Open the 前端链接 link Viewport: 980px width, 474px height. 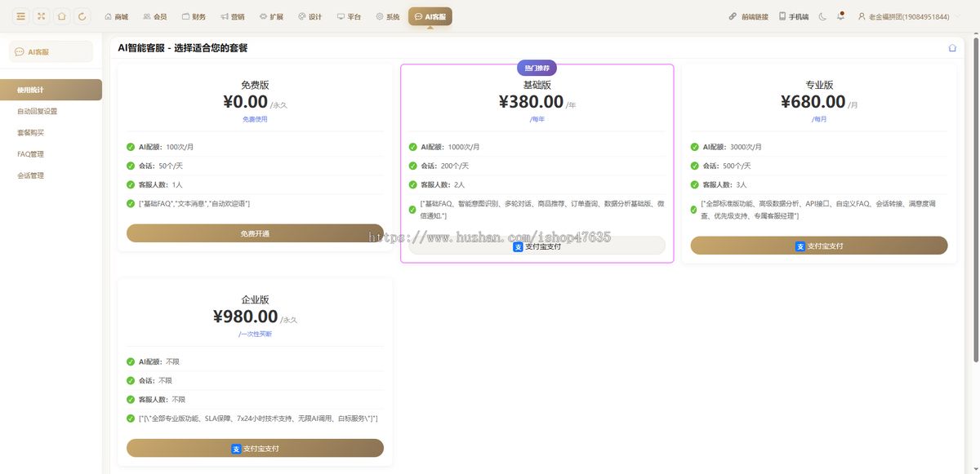(749, 16)
